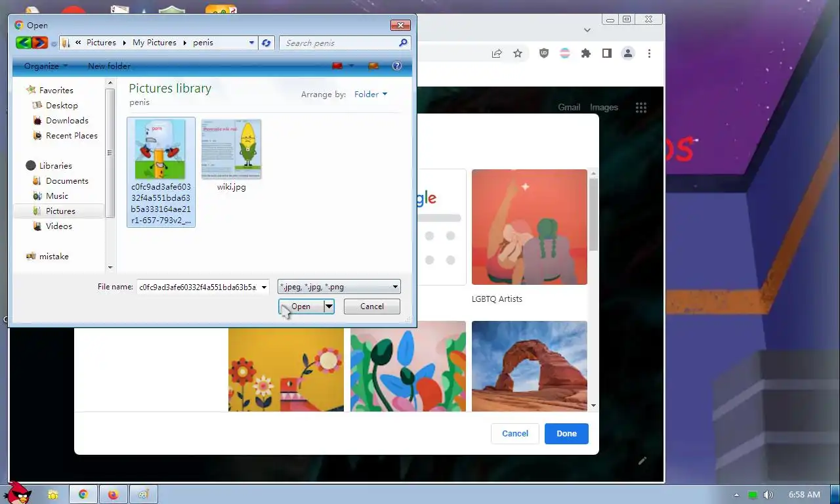This screenshot has height=504, width=840.
Task: Choose the red rock arch background
Action: 530,366
